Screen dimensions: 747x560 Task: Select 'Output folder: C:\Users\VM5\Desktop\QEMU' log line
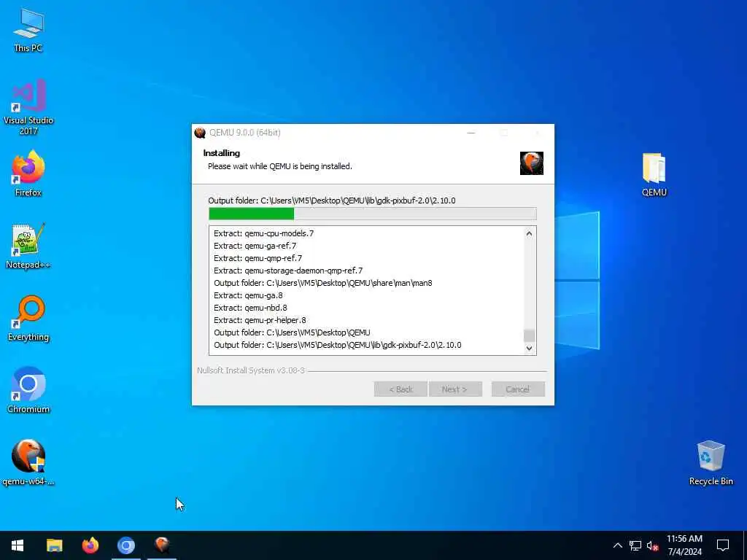click(292, 332)
